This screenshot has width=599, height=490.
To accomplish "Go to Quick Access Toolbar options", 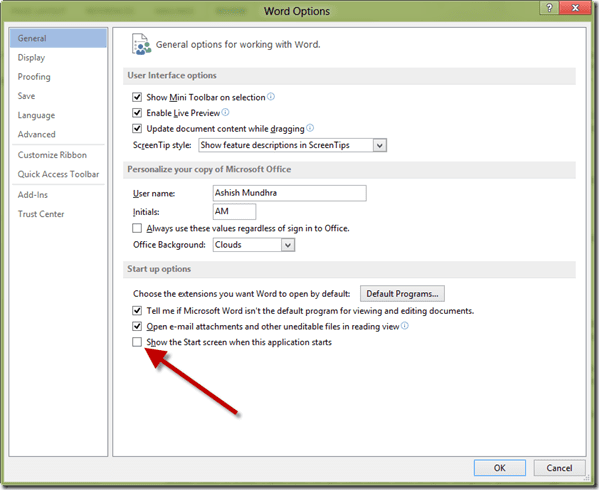I will [x=58, y=174].
